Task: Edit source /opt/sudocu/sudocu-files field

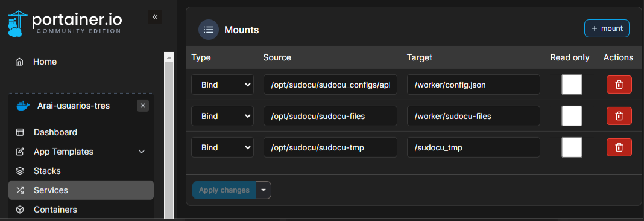Action: pyautogui.click(x=330, y=116)
